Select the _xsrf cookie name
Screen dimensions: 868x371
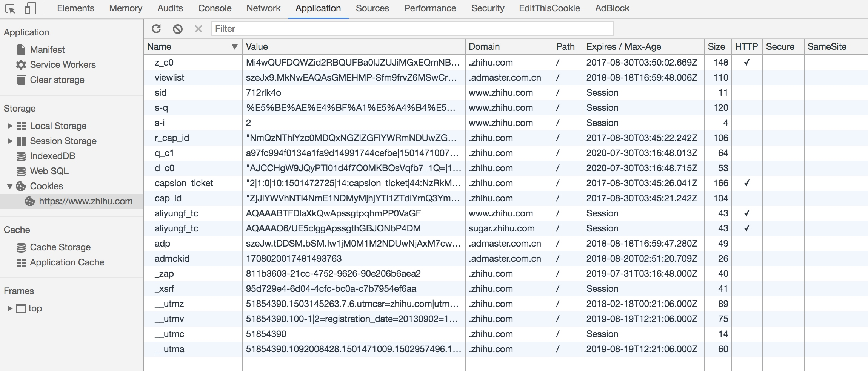(165, 289)
